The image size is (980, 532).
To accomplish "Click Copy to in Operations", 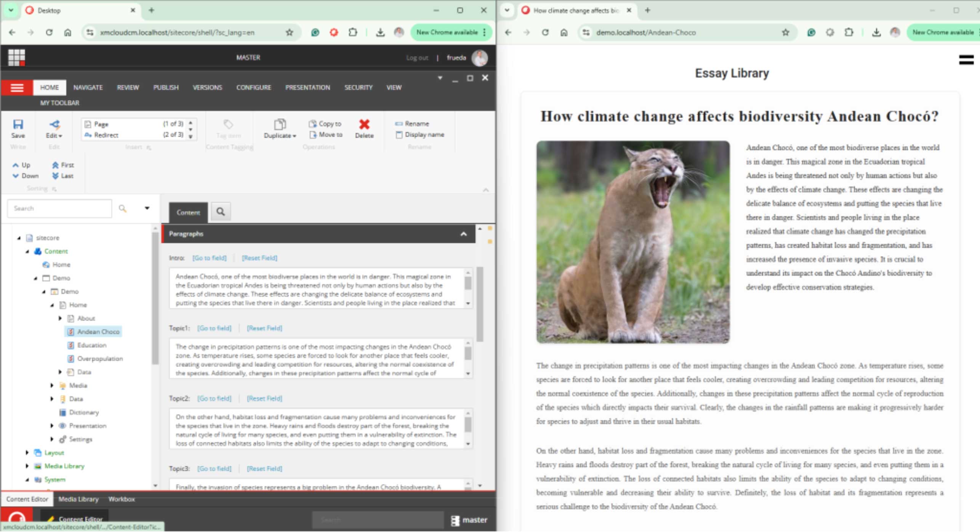I will 325,123.
